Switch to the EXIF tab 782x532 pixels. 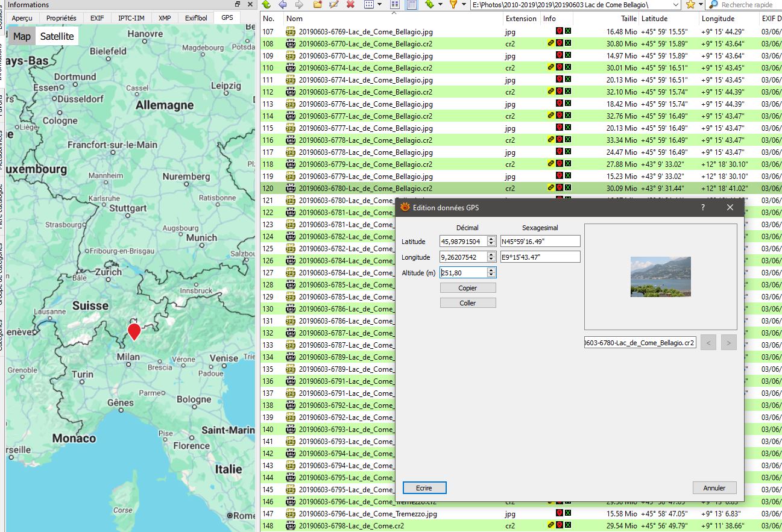point(97,18)
